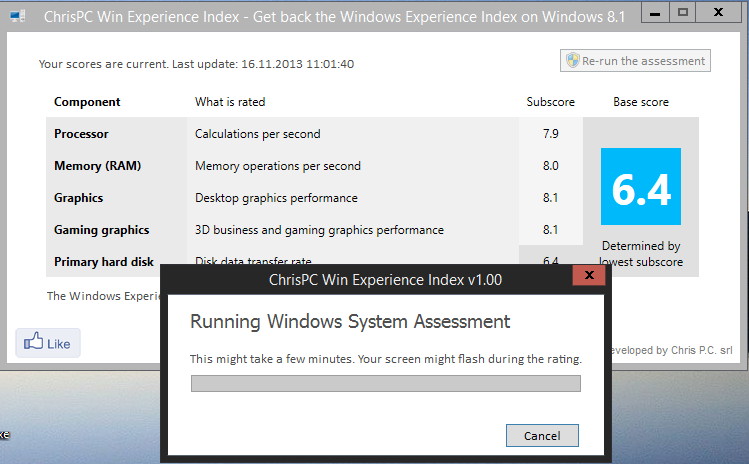Viewport: 749px width, 464px height.
Task: Click the 6.4 base score tile
Action: 641,186
